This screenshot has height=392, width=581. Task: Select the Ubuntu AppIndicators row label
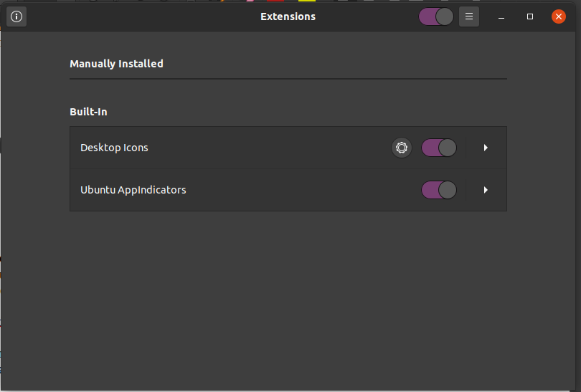133,190
